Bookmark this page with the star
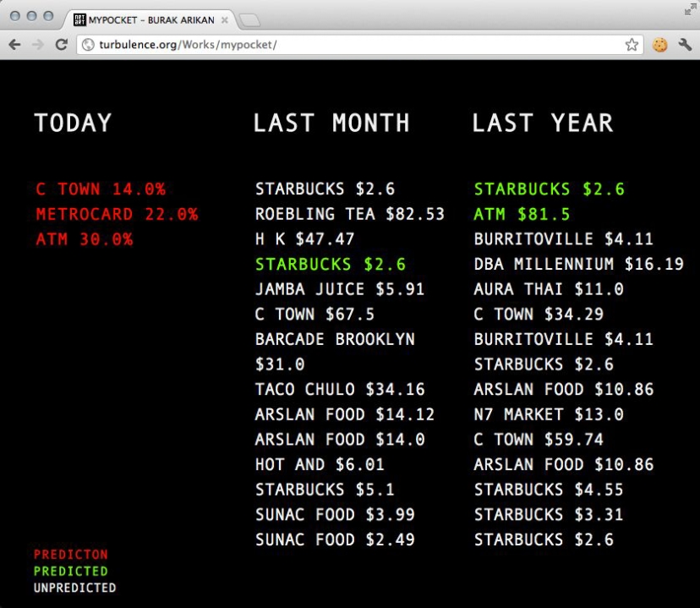Viewport: 700px width, 608px height. (x=632, y=45)
